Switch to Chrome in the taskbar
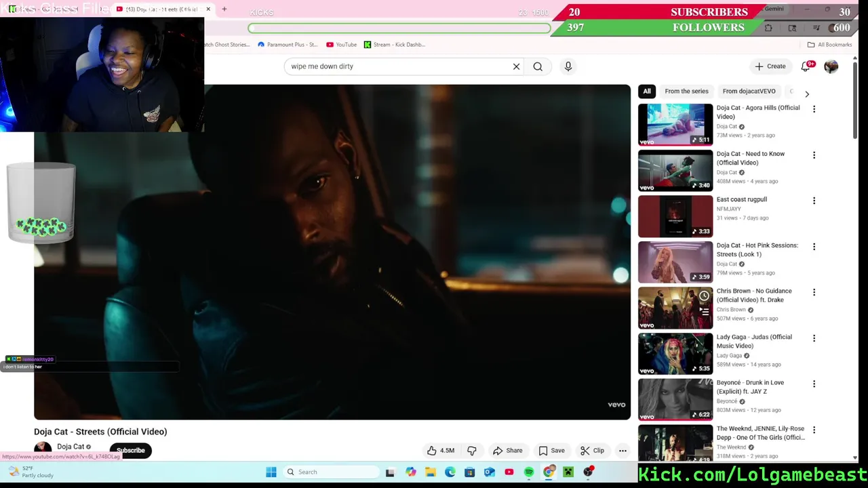Screen dimensions: 868x488 pyautogui.click(x=549, y=472)
